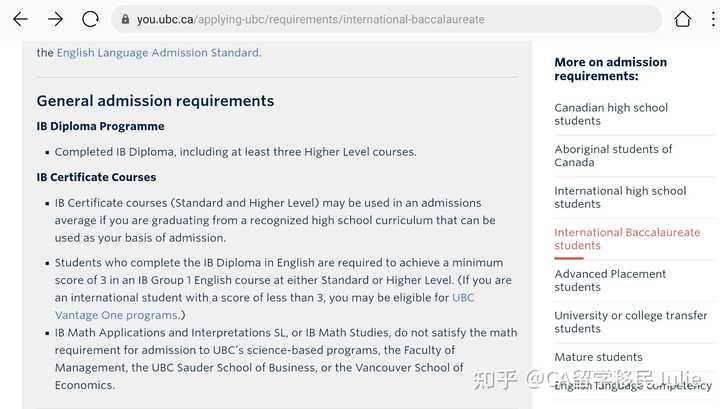Open the three-dot browser menu

click(x=713, y=19)
